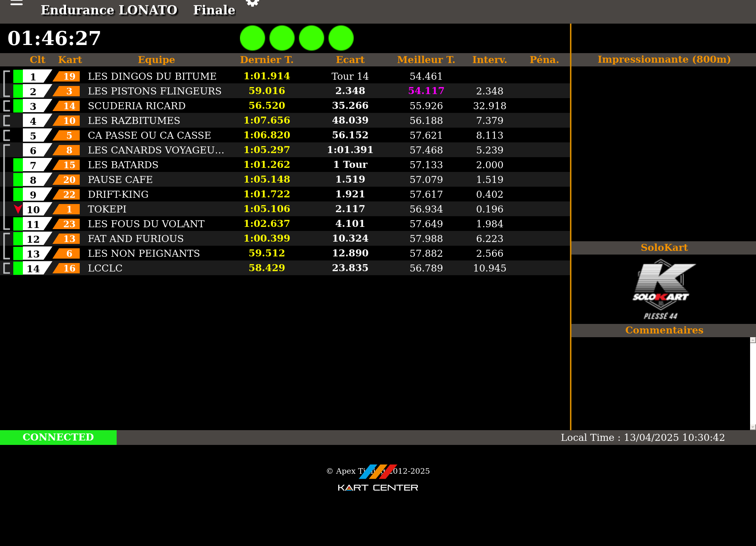Open team CA PASSE OU CA CASSE
The width and height of the screenshot is (756, 546).
coord(150,135)
